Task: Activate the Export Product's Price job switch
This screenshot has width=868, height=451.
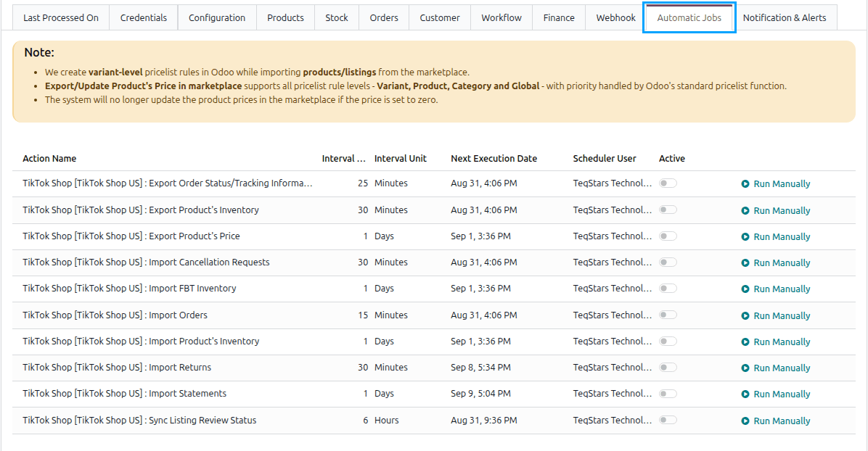Action: [668, 236]
